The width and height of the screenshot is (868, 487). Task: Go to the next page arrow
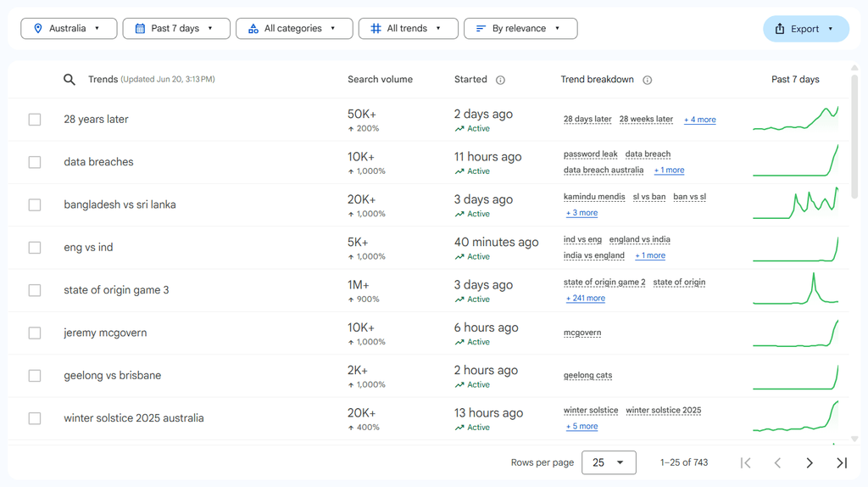click(x=810, y=462)
